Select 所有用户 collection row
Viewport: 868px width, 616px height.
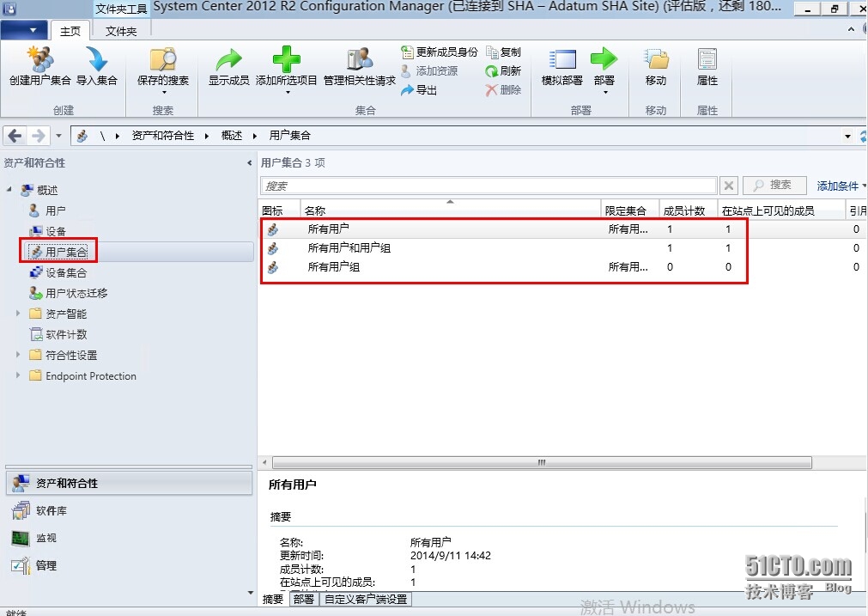(x=563, y=229)
